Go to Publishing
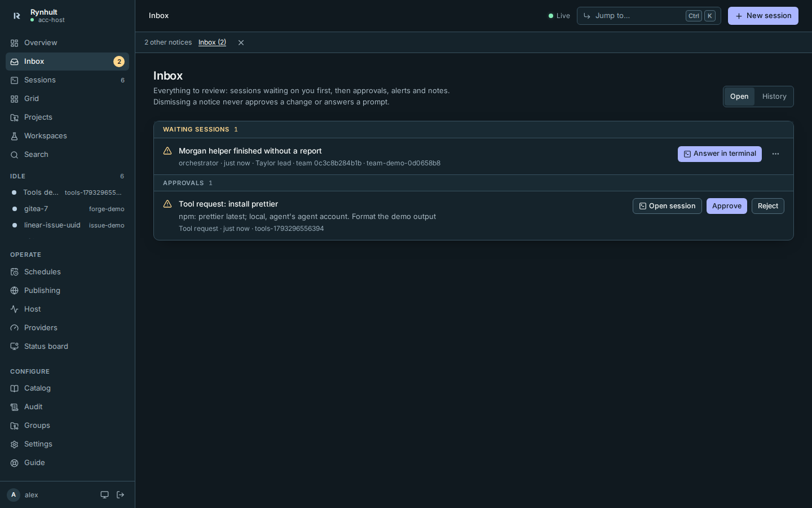This screenshot has height=508, width=812. [67, 291]
